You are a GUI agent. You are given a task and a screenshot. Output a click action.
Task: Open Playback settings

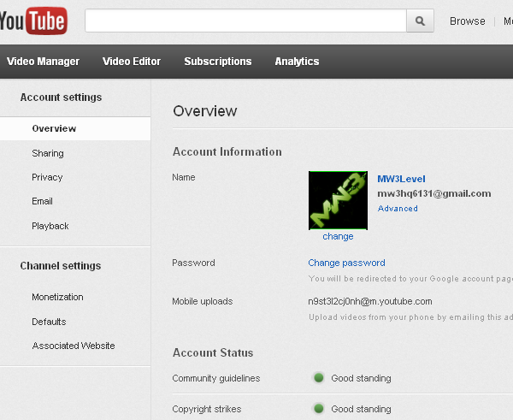pyautogui.click(x=50, y=226)
